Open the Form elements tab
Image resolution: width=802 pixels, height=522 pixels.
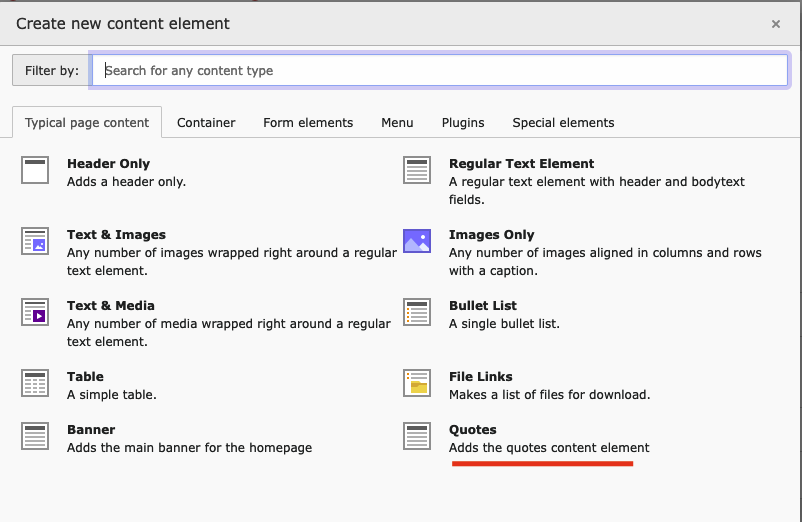(x=308, y=123)
